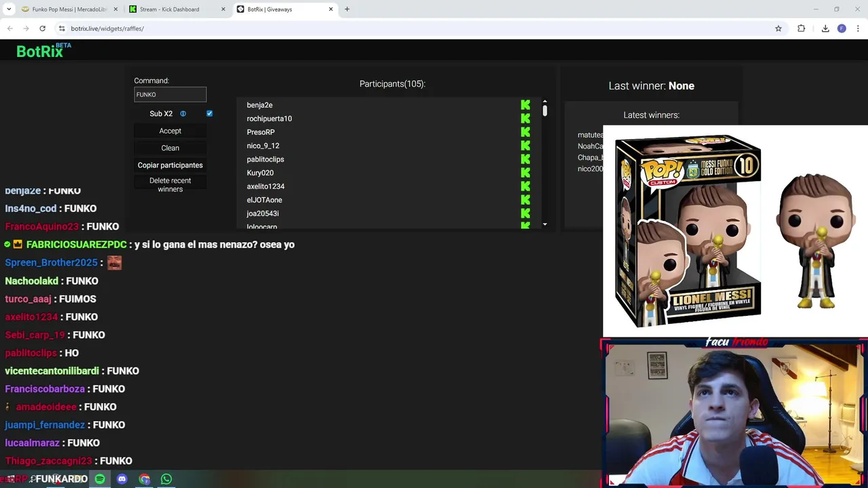This screenshot has width=868, height=488.
Task: View site information in the address bar
Action: point(62,28)
